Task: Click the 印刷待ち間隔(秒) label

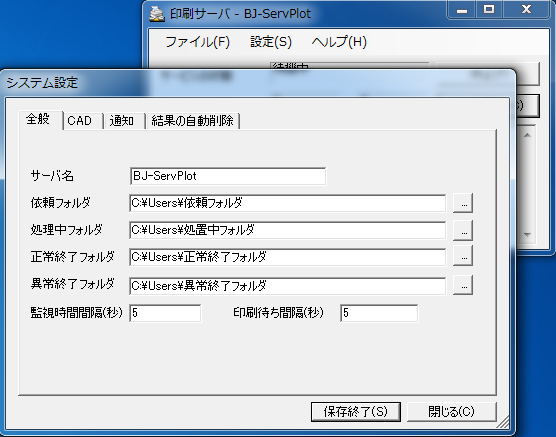Action: 278,312
